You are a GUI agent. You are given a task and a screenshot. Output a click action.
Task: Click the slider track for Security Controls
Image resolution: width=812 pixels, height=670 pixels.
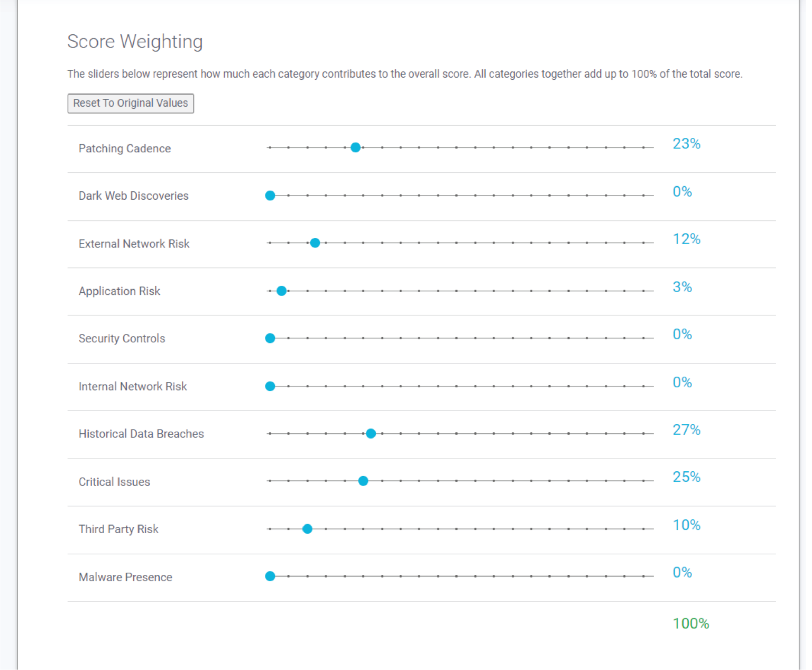tap(460, 338)
